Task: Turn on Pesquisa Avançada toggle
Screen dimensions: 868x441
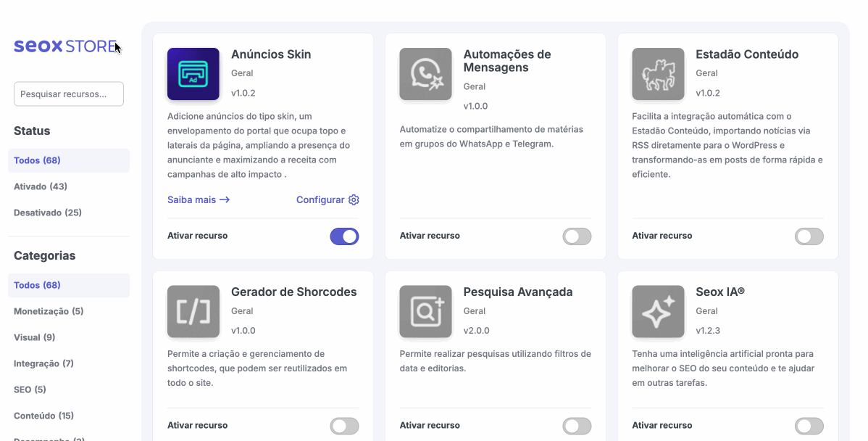Action: click(577, 426)
